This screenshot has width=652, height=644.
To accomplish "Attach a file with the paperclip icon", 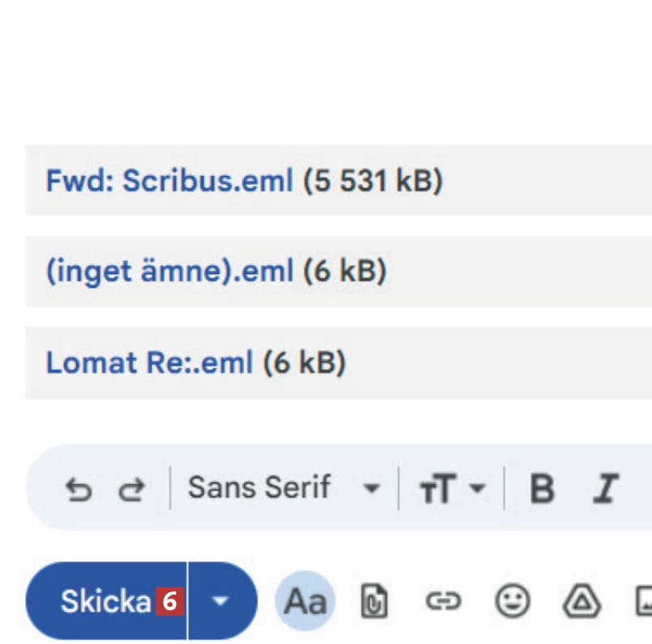I will tap(374, 602).
